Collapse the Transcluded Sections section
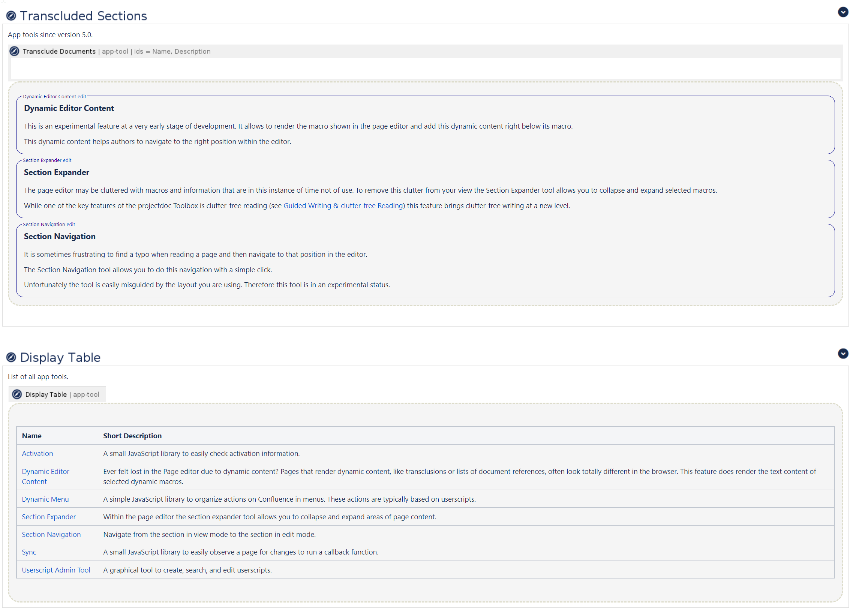Image resolution: width=853 pixels, height=616 pixels. pos(843,12)
